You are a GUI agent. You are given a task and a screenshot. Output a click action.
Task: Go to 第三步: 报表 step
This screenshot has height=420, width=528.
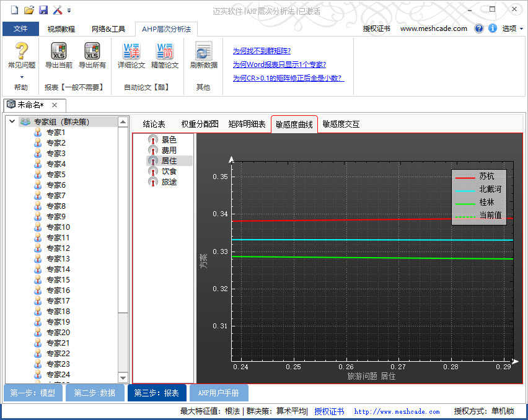tap(157, 393)
